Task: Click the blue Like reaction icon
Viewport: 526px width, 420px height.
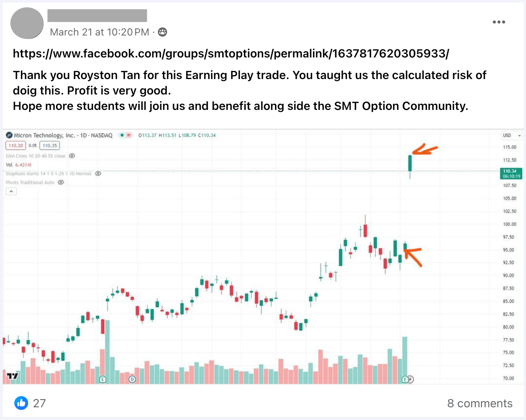Action: click(x=21, y=403)
